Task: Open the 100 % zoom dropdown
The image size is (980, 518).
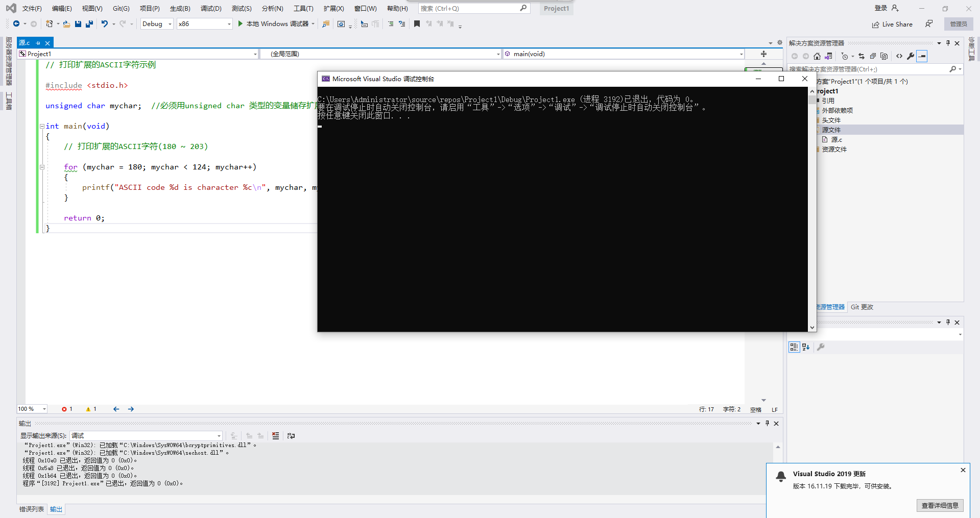Action: (32, 409)
